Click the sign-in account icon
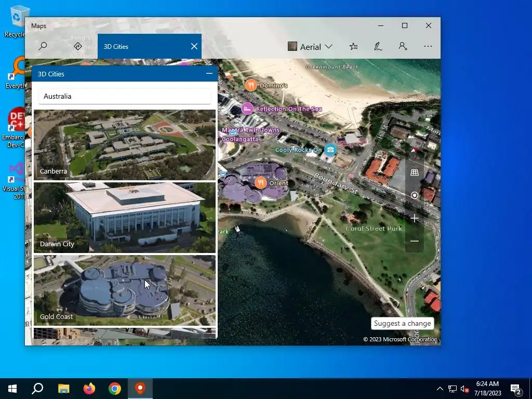The image size is (532, 399). tap(403, 46)
